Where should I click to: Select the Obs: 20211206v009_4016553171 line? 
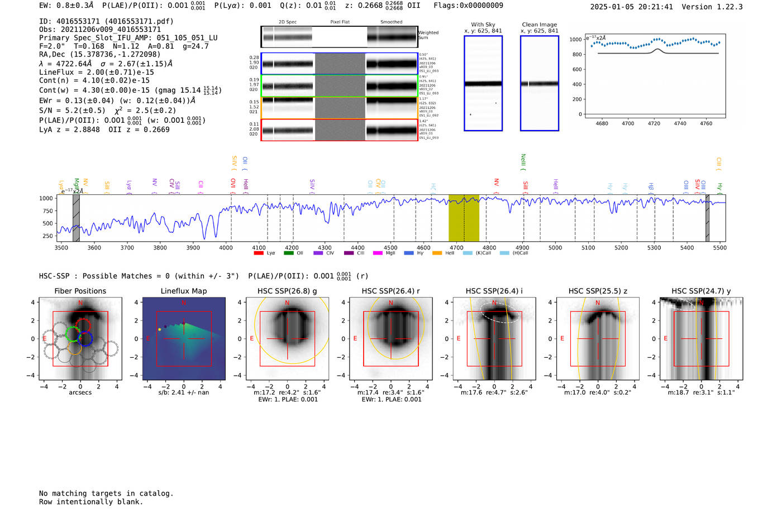click(100, 30)
